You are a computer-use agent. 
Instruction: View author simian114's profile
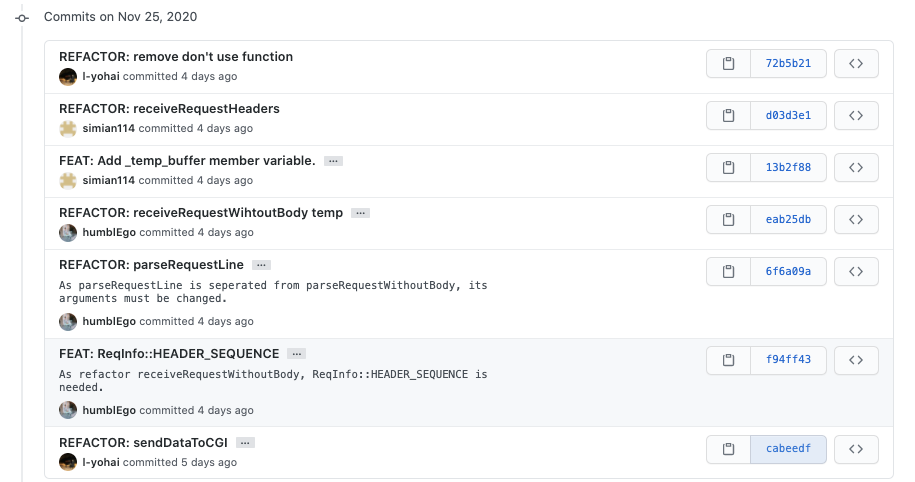click(x=108, y=129)
